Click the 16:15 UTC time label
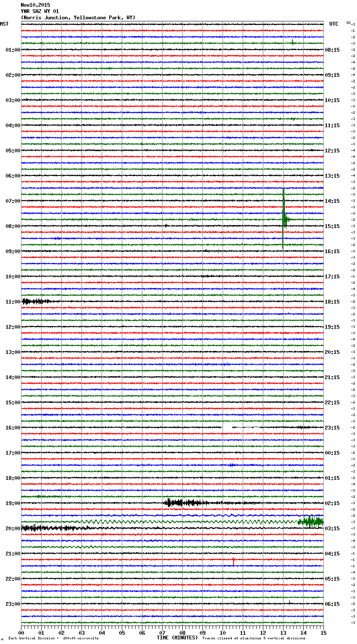Image resolution: width=357 pixels, height=644 pixels. click(332, 251)
